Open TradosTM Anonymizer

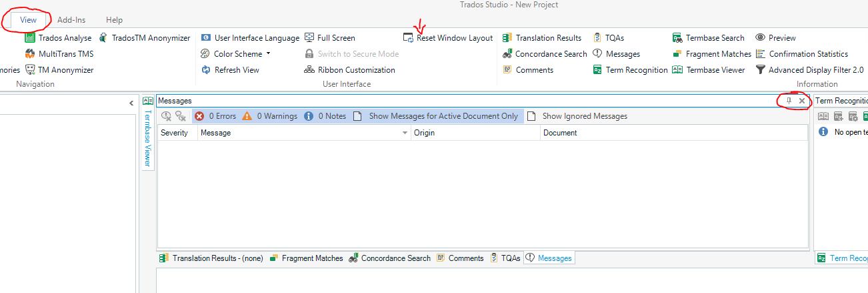145,38
